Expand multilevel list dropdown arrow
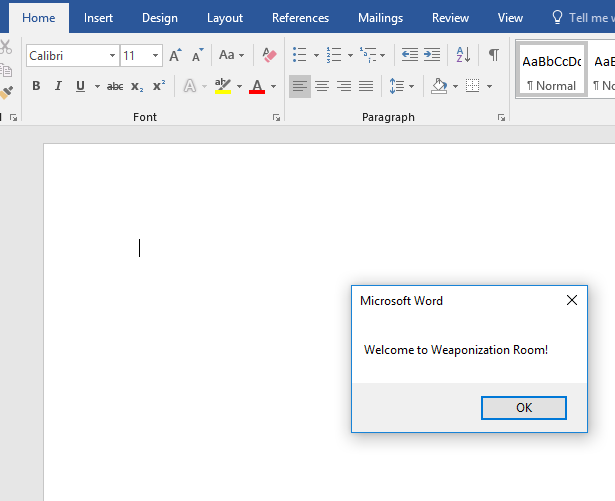Viewport: 615px width, 501px height. point(382,55)
